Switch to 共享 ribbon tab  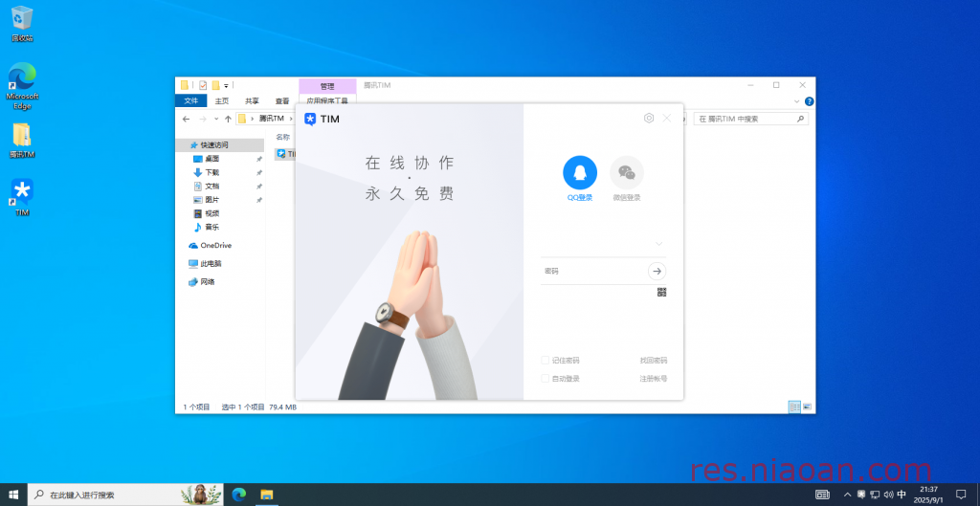point(252,101)
